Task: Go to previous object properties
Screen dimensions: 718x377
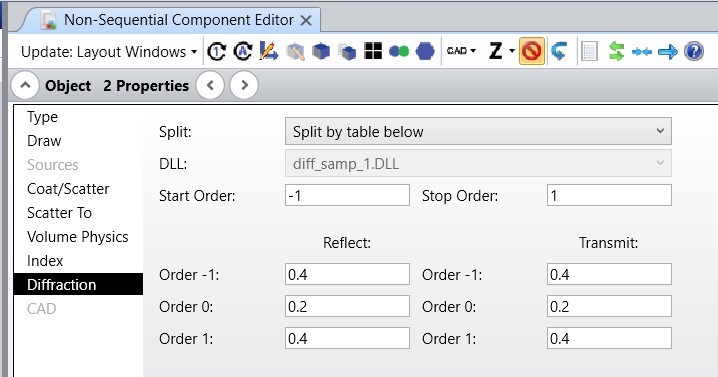Action: (210, 85)
